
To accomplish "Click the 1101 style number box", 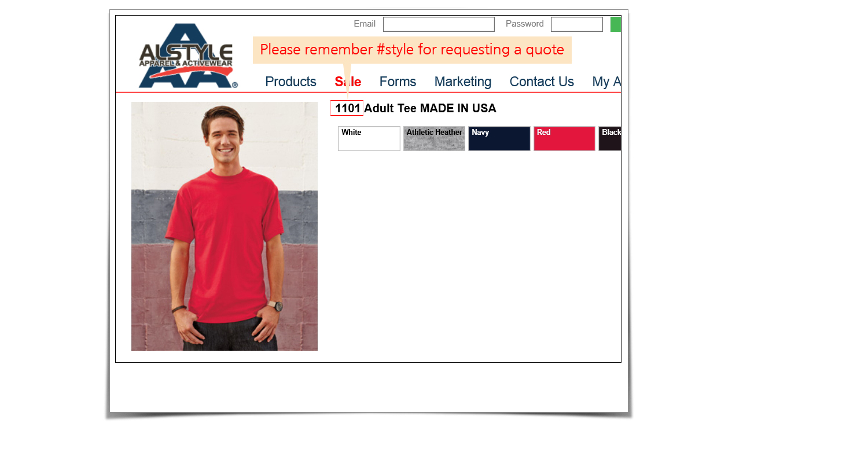I will [x=347, y=108].
